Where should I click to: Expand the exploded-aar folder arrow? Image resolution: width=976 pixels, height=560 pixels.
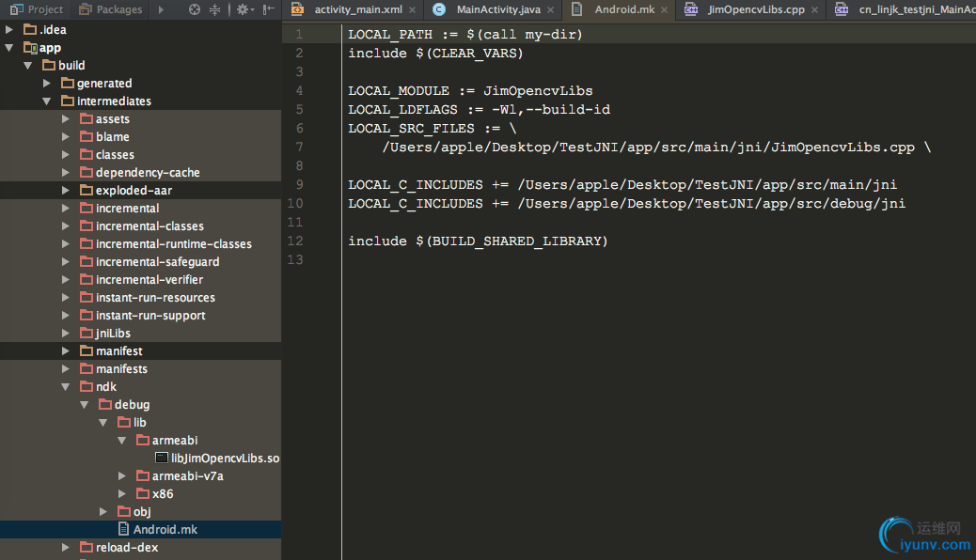pyautogui.click(x=66, y=191)
